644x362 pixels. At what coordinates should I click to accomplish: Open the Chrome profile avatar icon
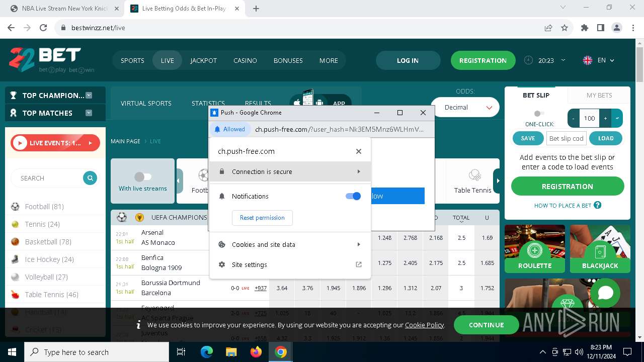point(617,28)
